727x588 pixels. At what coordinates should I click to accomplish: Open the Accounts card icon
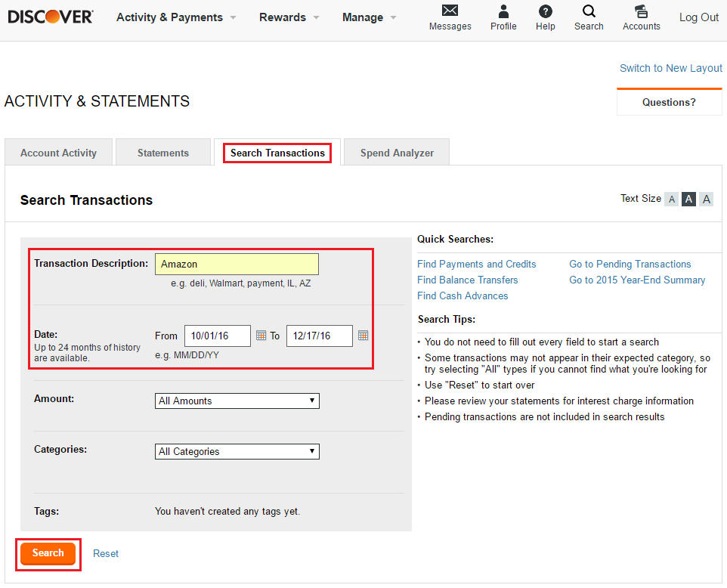[x=641, y=11]
